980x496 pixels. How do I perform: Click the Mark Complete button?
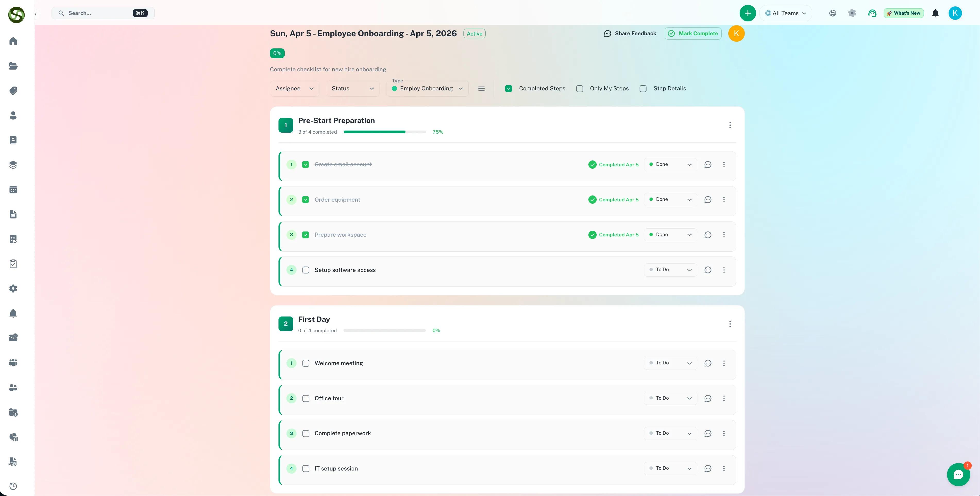[x=693, y=33]
